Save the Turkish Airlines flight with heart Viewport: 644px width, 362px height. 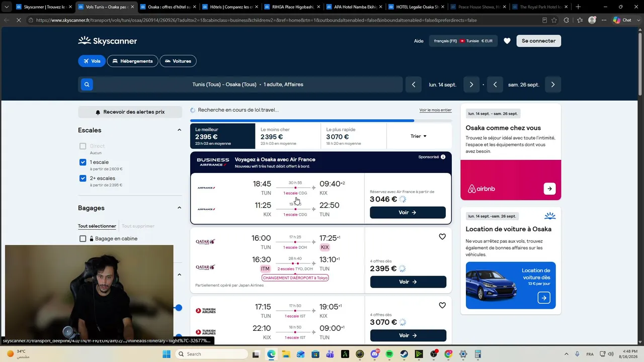tap(442, 305)
